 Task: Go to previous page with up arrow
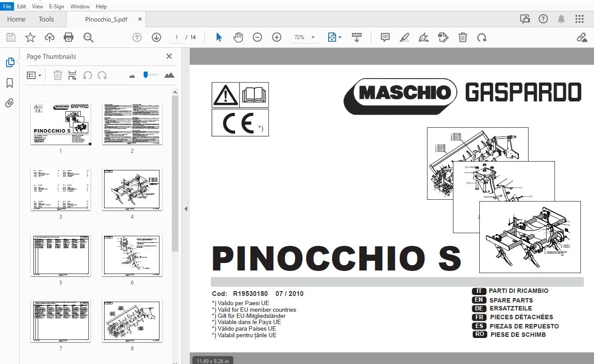click(137, 37)
